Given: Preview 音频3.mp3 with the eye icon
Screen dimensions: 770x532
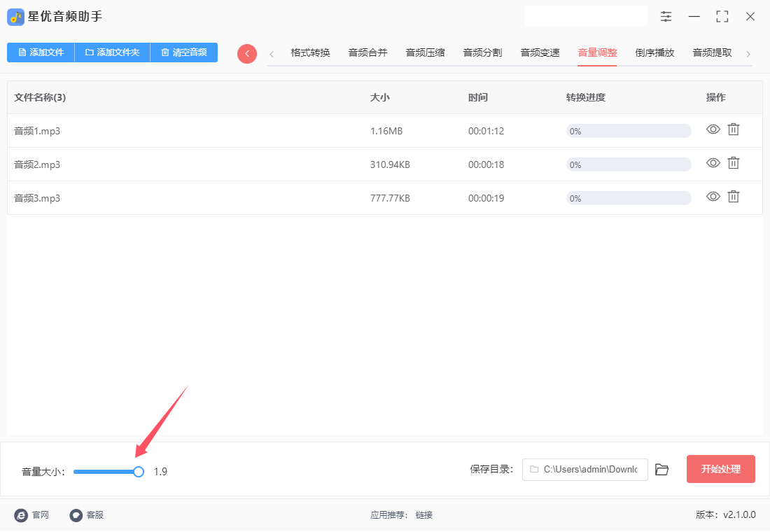Looking at the screenshot, I should click(713, 197).
